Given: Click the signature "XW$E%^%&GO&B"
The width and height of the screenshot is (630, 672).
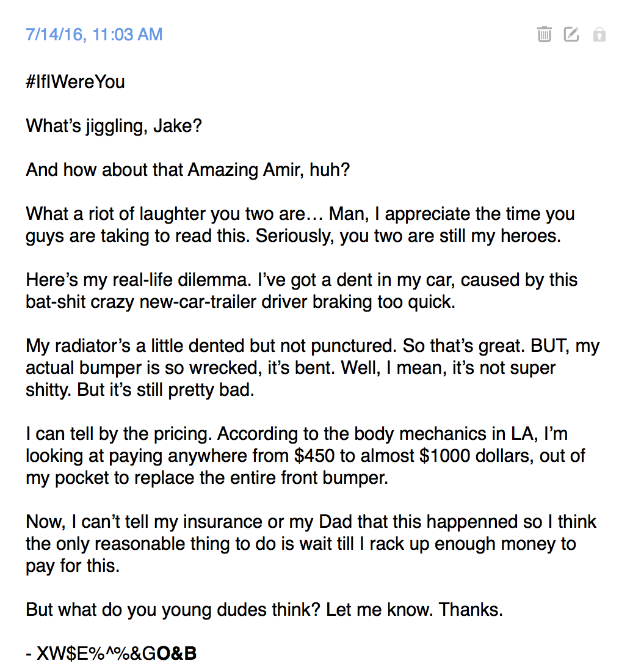Looking at the screenshot, I should coord(117,654).
